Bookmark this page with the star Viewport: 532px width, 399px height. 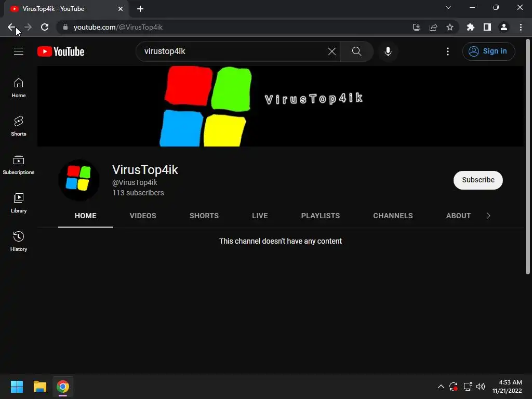click(450, 27)
